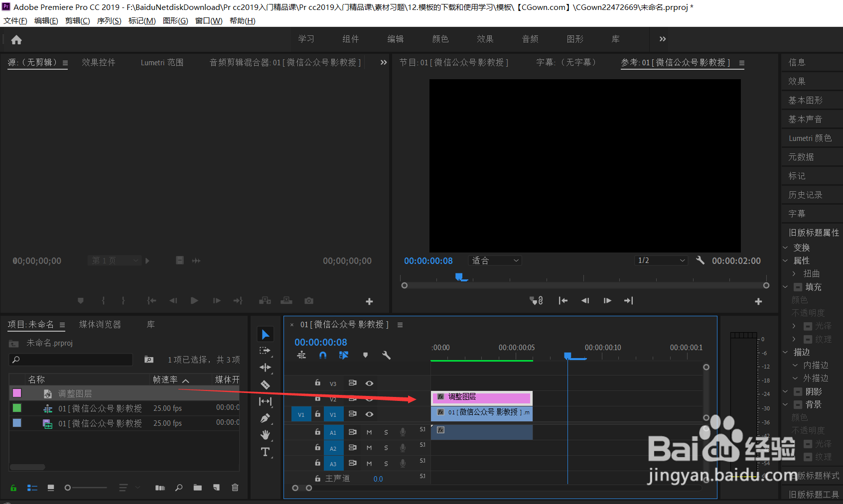Open the zoom level 适合 dropdown

[x=495, y=260]
